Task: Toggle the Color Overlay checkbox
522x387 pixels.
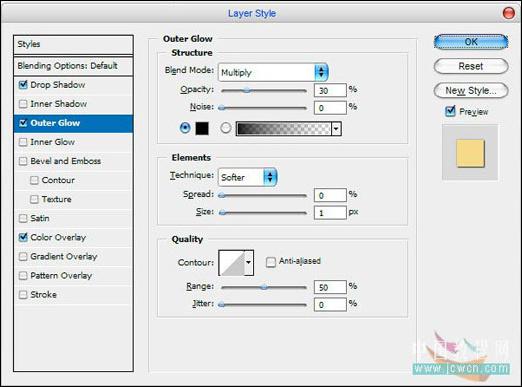Action: point(23,237)
